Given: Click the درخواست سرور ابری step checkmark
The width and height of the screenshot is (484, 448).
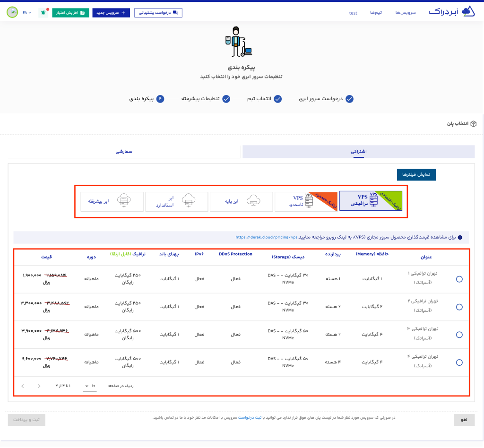Looking at the screenshot, I should [x=349, y=99].
